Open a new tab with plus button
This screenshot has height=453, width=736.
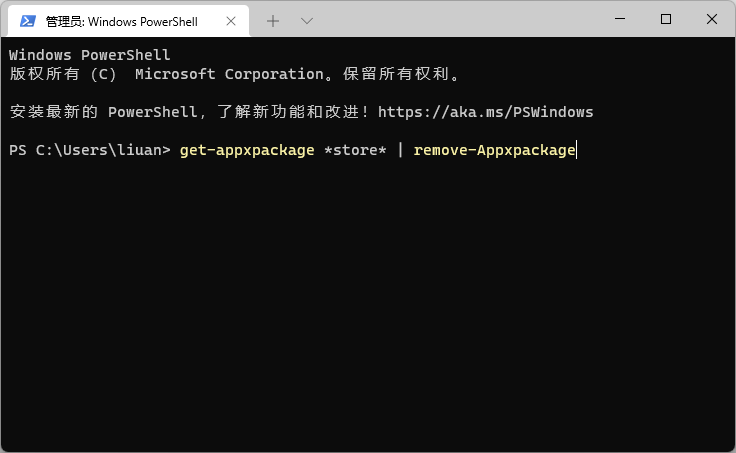click(273, 20)
